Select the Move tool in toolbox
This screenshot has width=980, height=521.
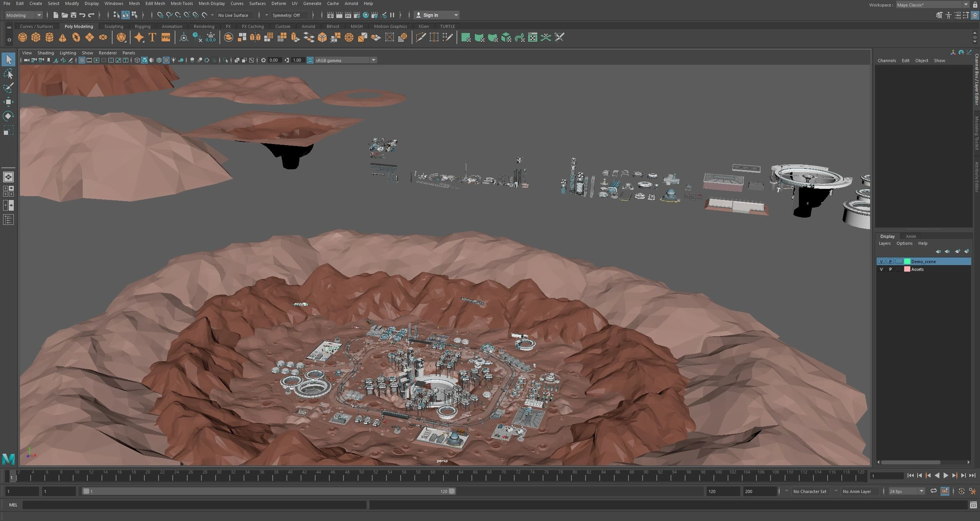8,102
